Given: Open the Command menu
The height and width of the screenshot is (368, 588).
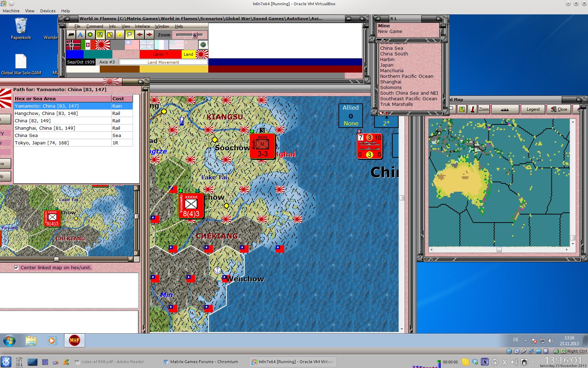Looking at the screenshot, I should pyautogui.click(x=94, y=26).
